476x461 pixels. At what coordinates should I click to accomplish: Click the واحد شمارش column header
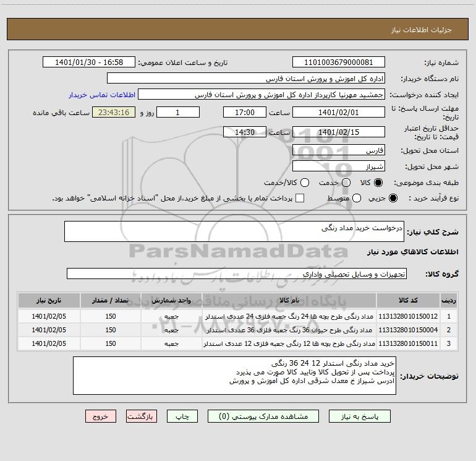tap(171, 300)
